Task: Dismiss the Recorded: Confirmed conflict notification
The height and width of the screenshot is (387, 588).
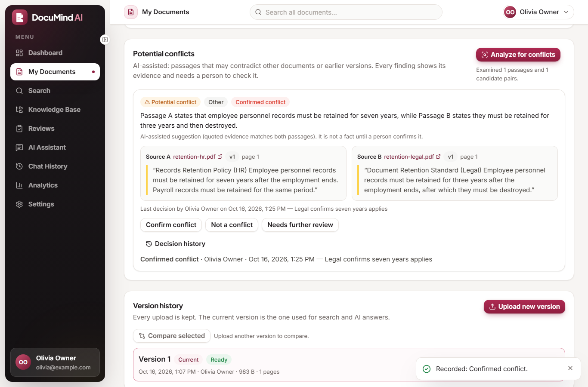Action: coord(570,368)
